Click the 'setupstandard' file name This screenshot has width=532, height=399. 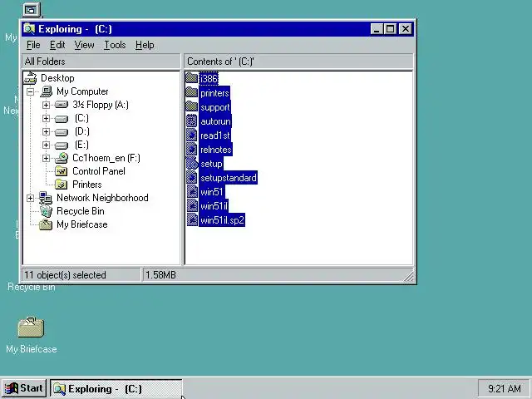(x=229, y=178)
